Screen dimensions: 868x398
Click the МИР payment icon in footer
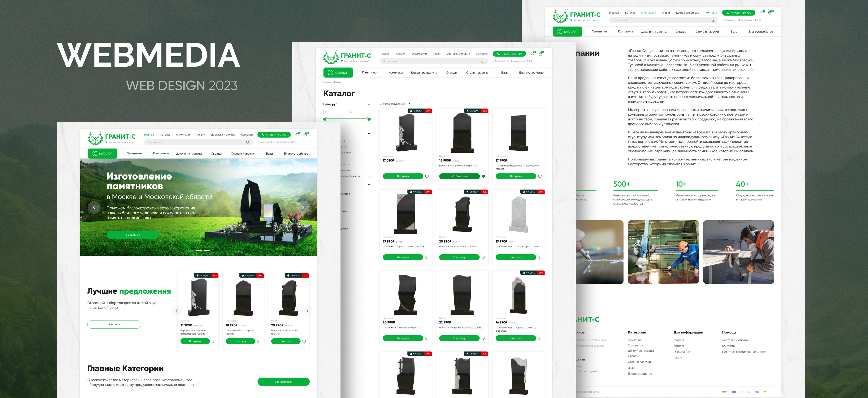[x=724, y=392]
